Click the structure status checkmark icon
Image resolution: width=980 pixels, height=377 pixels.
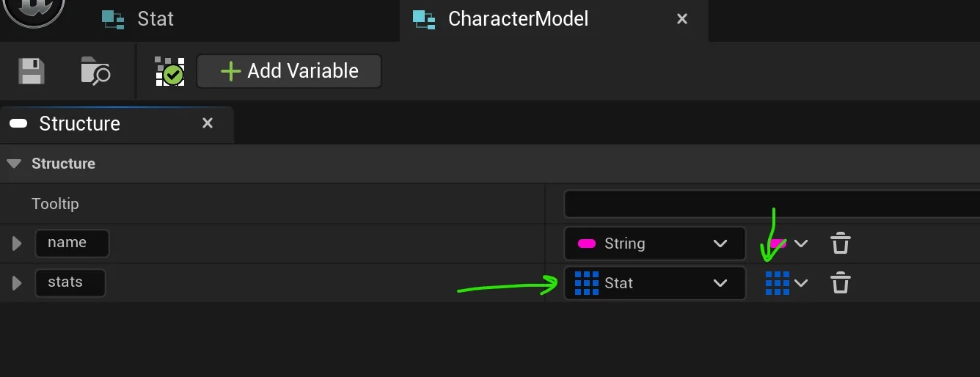pos(169,72)
